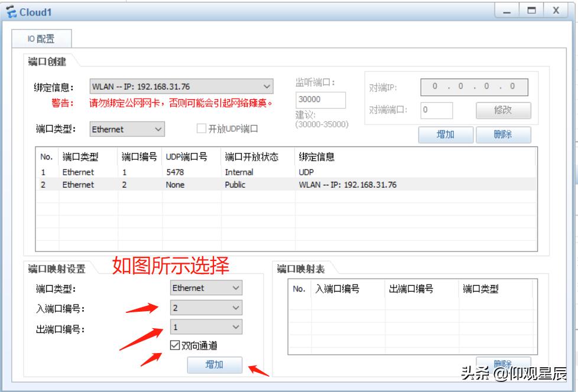Image resolution: width=578 pixels, height=392 pixels.
Task: Click the 监听端口 input showing 30000
Action: click(x=319, y=100)
